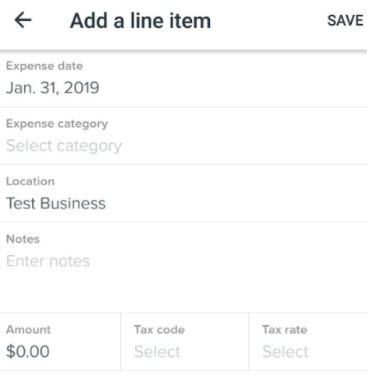
Task: Tap the Tax rate label
Action: (285, 330)
